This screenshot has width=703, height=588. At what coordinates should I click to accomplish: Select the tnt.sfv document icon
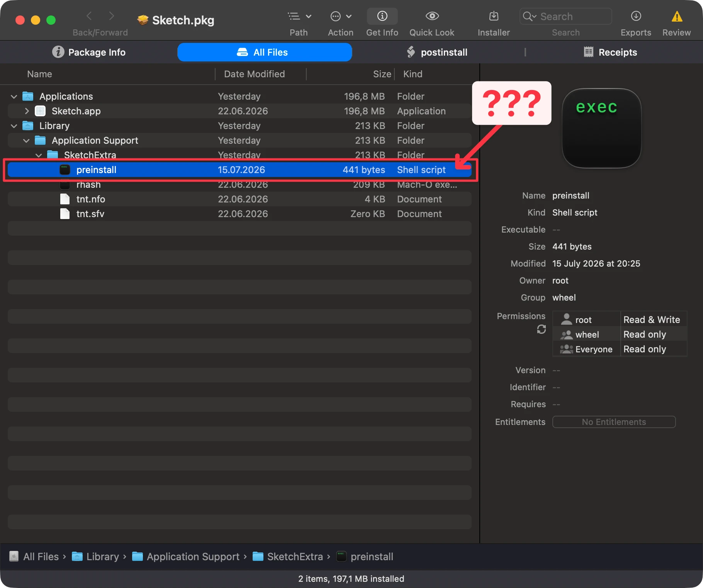tap(65, 214)
